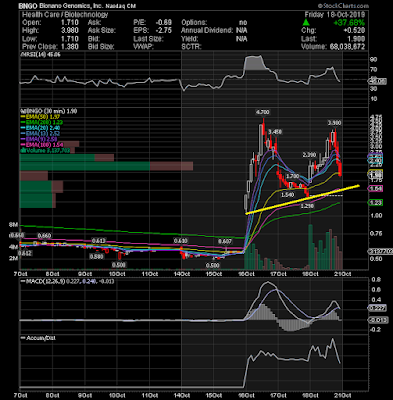The image size is (393, 400).
Task: Click the BNGO ticker symbol in the header
Action: tap(27, 6)
